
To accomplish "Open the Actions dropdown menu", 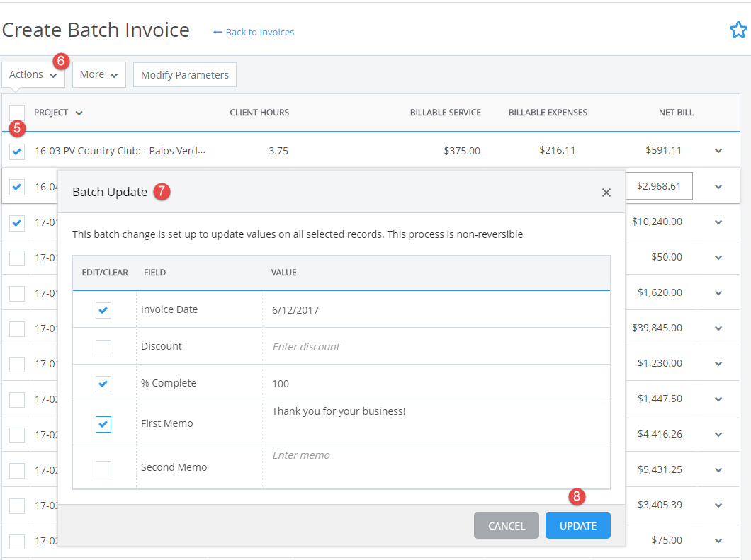I will pos(28,74).
